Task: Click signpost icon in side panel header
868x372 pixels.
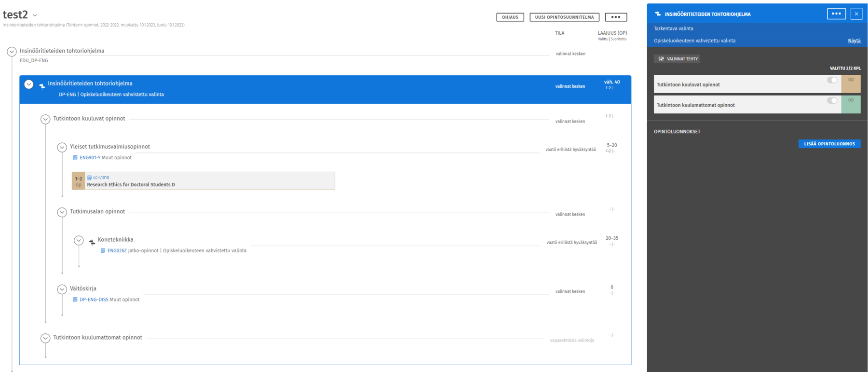Action: click(x=658, y=14)
